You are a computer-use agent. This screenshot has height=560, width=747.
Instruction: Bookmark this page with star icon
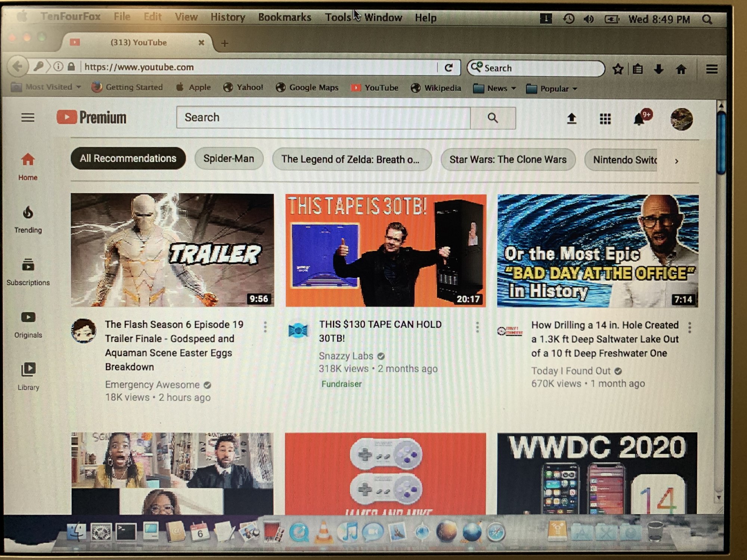tap(618, 69)
